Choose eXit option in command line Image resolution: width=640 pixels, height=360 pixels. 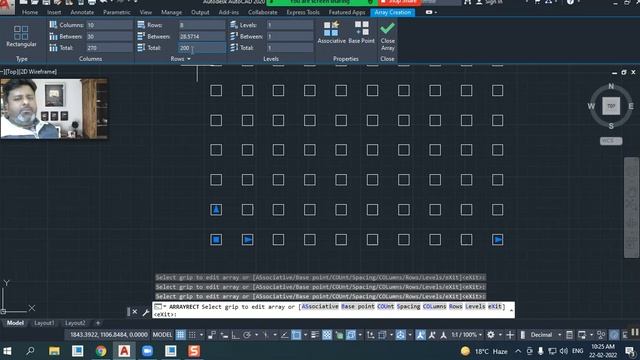[x=495, y=307]
